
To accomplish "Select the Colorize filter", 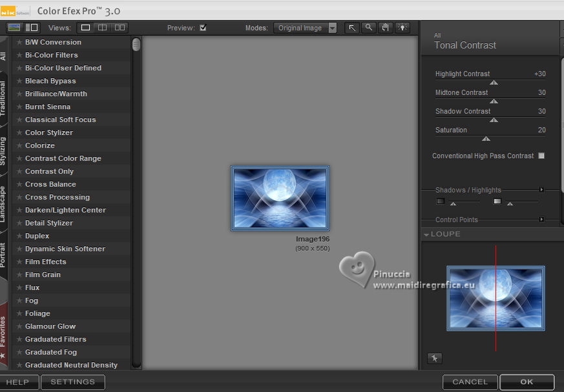I will [40, 146].
